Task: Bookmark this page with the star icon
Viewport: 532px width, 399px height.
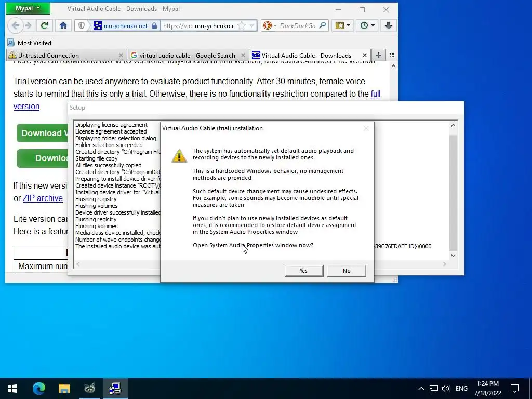Action: click(241, 26)
